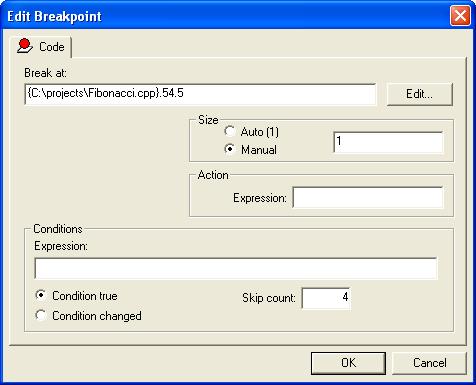Click the 'Conditions' group label
Viewport: 476px width, 385px height.
pos(58,229)
